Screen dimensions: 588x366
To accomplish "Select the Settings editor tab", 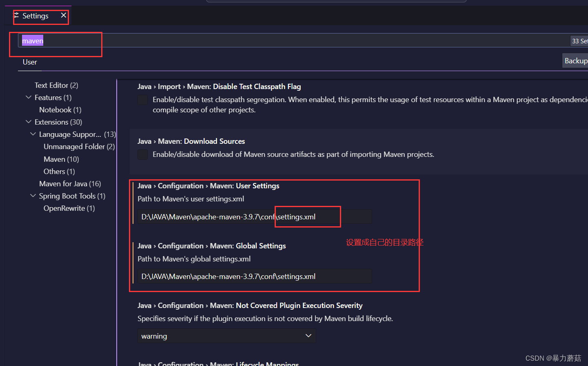I will coord(38,16).
